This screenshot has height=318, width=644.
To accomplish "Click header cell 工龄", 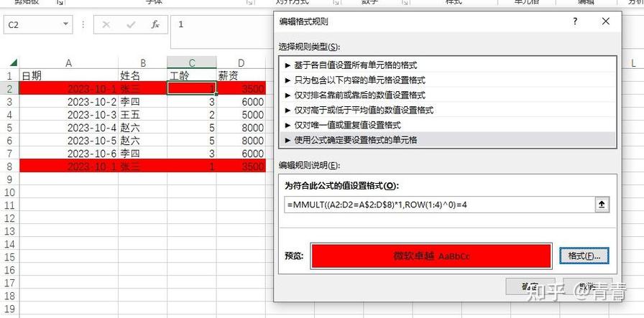I will pyautogui.click(x=192, y=75).
